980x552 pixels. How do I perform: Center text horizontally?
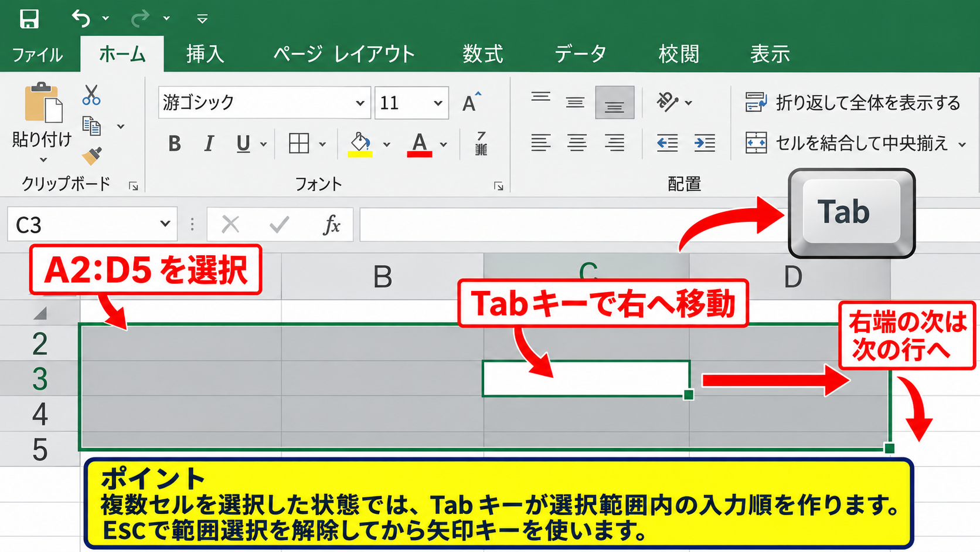577,143
